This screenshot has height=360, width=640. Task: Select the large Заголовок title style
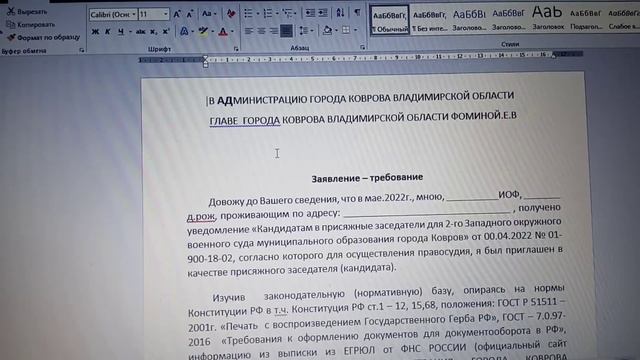point(548,18)
